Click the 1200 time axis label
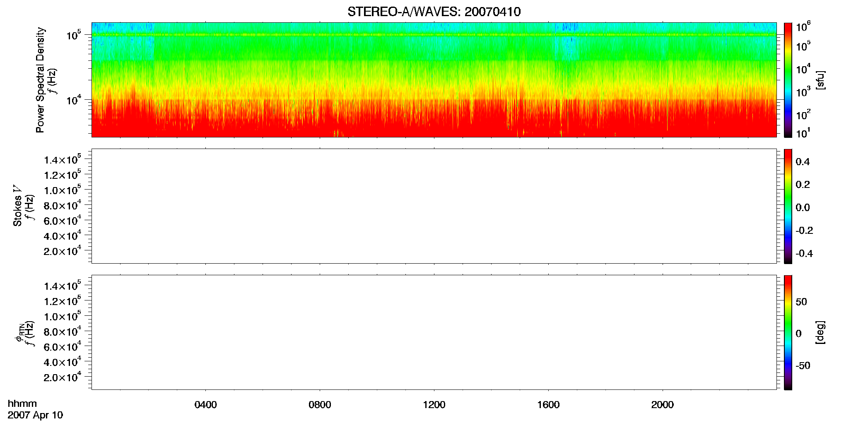Viewport: 868px width, 447px height. [434, 405]
